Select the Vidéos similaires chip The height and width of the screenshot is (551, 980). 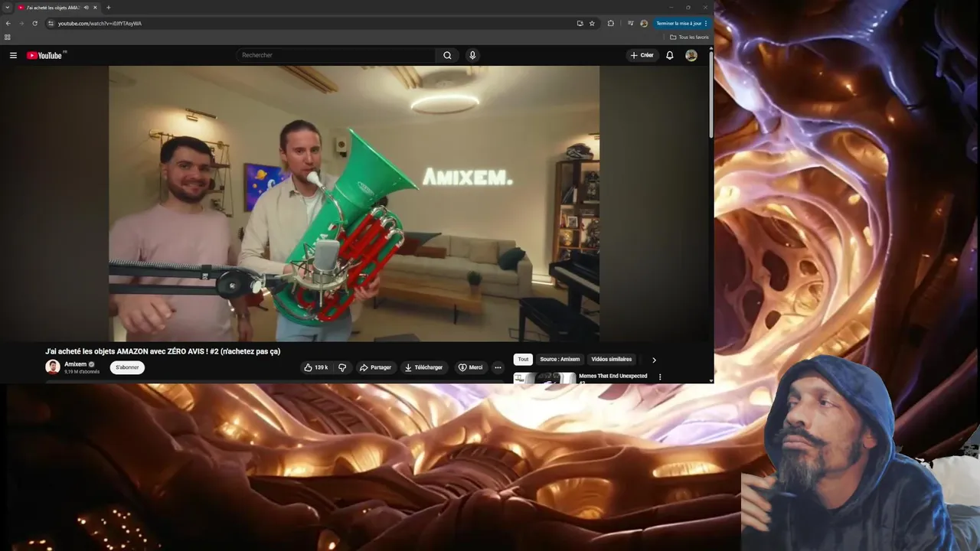(612, 359)
